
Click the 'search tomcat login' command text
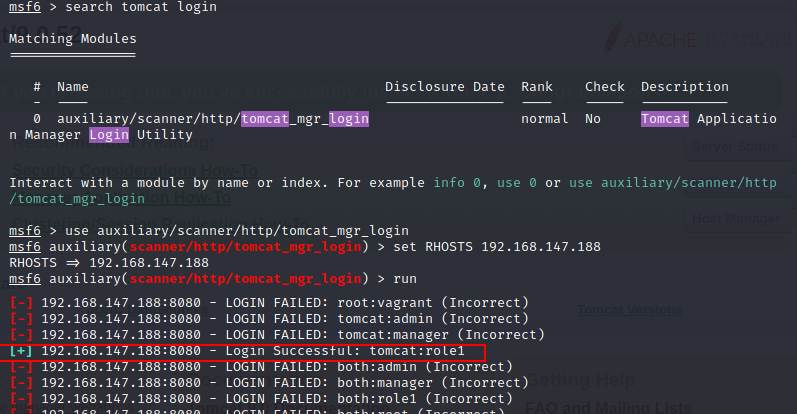[x=141, y=7]
